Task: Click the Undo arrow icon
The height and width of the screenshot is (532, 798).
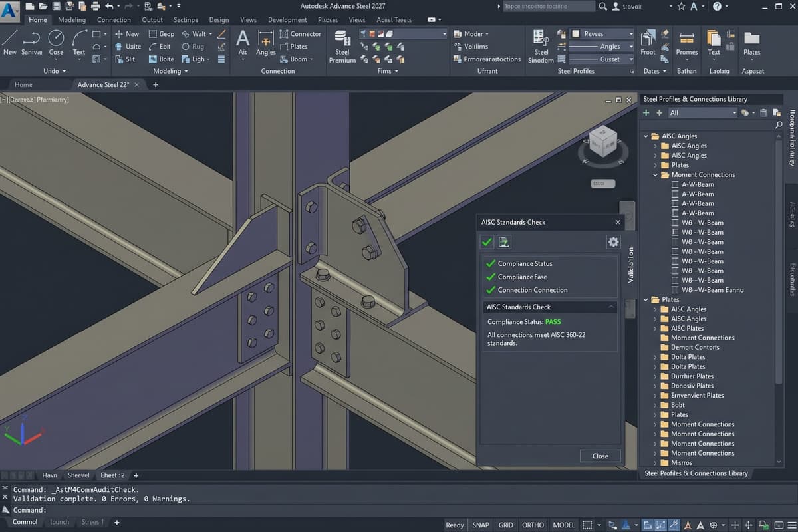Action: [110, 6]
